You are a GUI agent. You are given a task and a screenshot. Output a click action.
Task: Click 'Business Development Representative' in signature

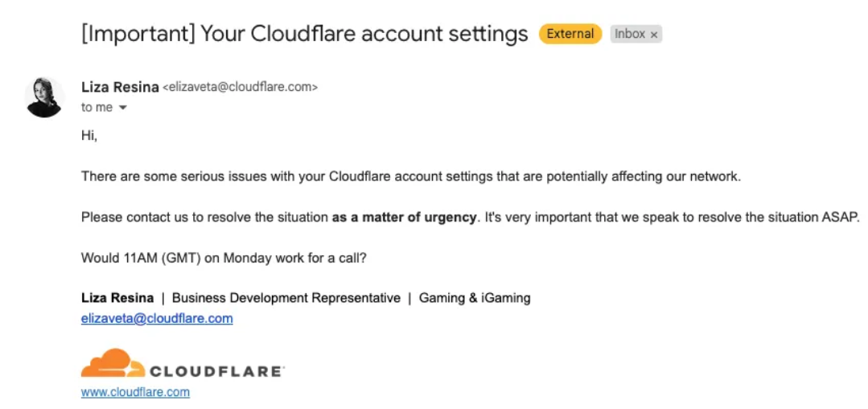click(x=286, y=298)
